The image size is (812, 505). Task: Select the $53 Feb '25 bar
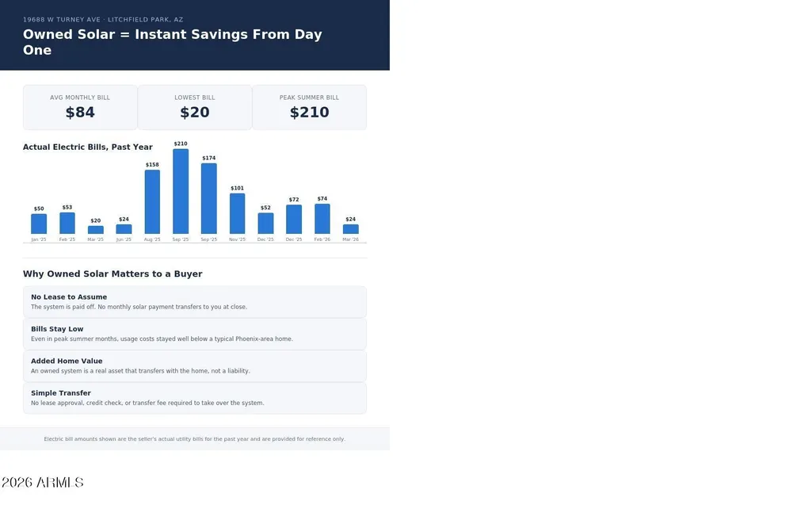click(x=67, y=223)
